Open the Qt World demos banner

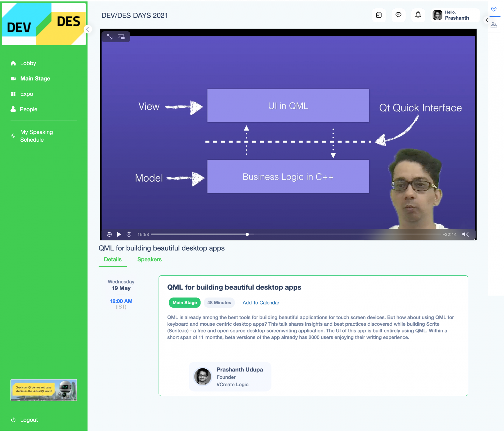(x=44, y=390)
